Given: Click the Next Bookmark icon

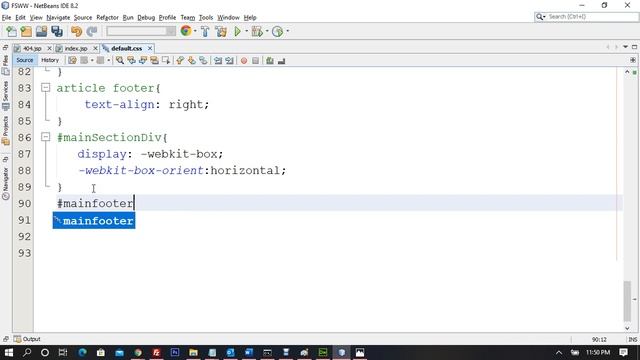Looking at the screenshot, I should (191, 60).
